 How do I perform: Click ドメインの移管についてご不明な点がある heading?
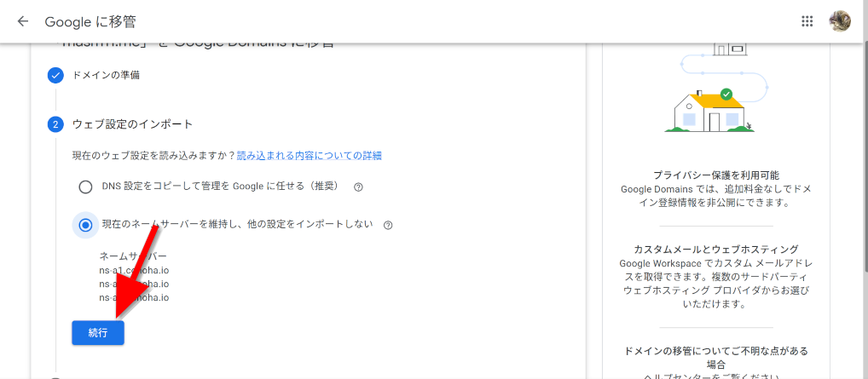pos(715,358)
